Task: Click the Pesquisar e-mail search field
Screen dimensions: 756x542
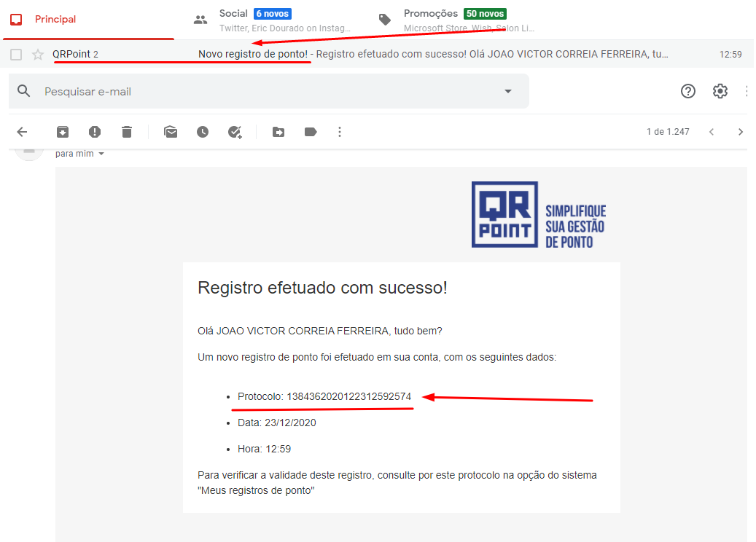Action: (x=262, y=92)
